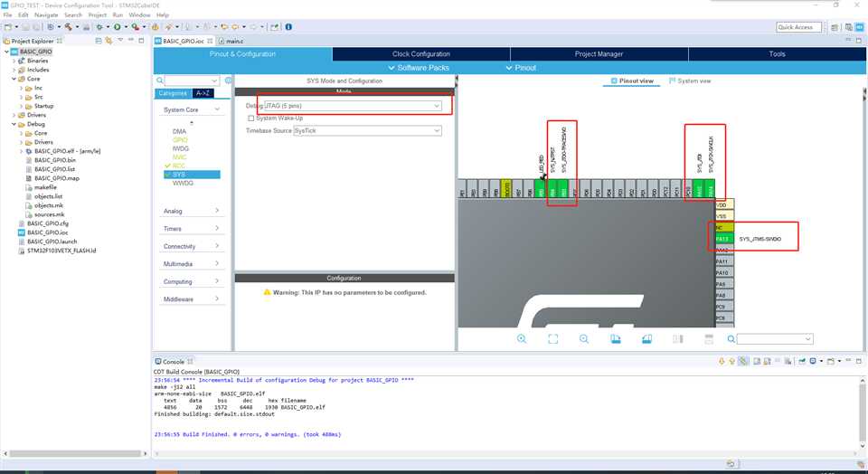Zoom out on the pinout view

(584, 339)
